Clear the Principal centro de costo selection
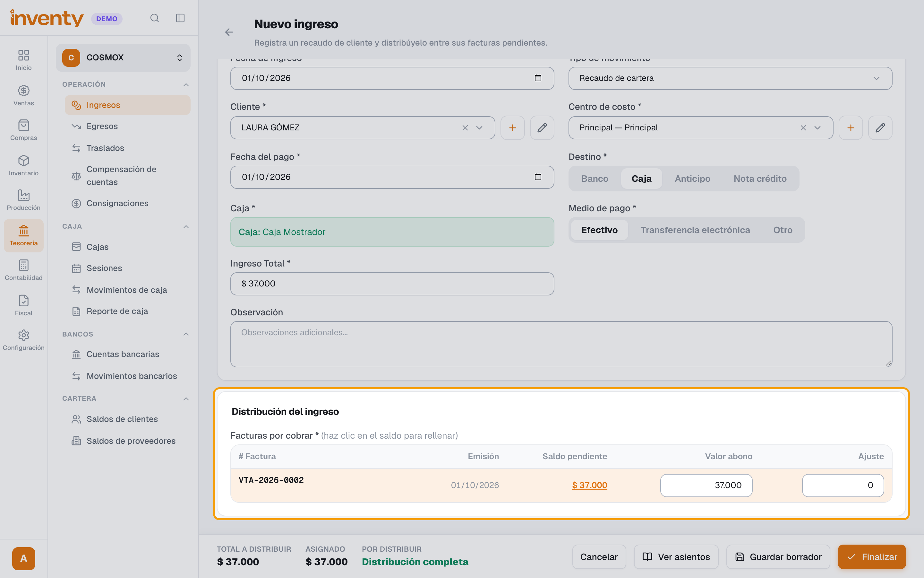Image resolution: width=924 pixels, height=578 pixels. click(x=803, y=128)
